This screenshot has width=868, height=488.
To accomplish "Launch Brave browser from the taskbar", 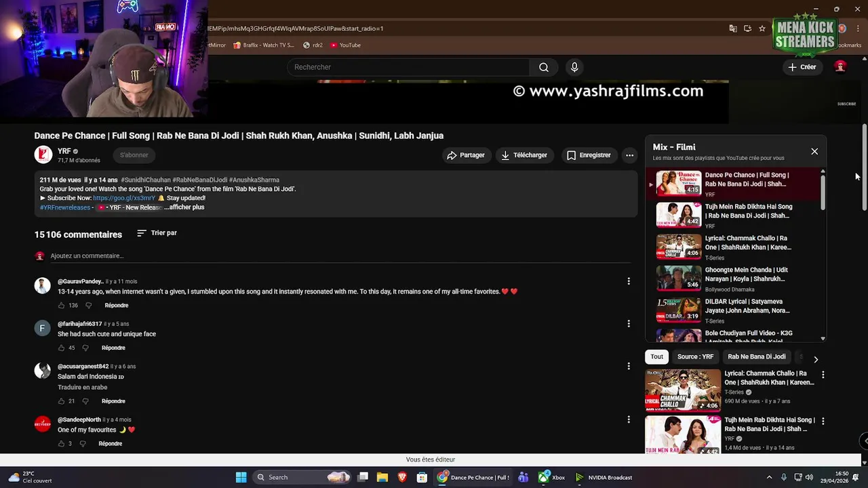I will click(402, 477).
